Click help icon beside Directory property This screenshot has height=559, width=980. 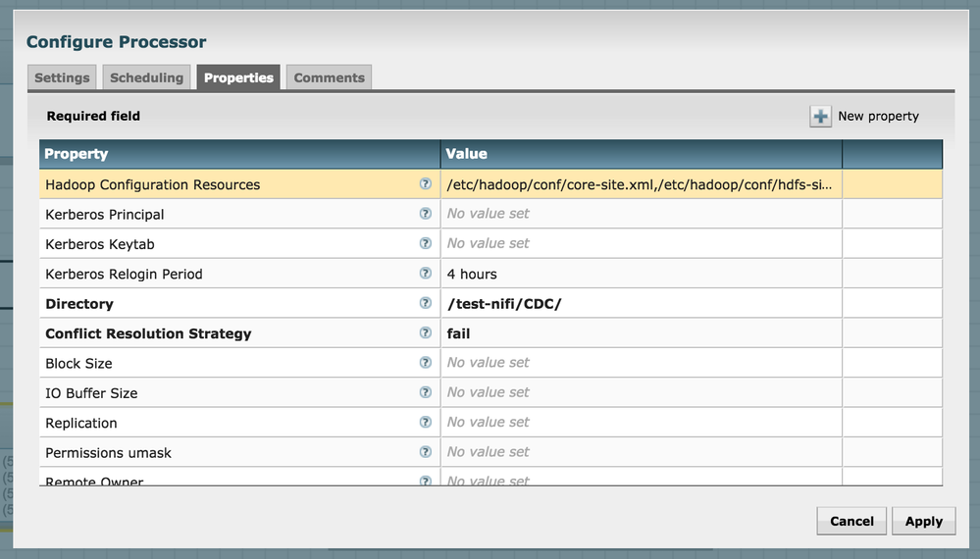pyautogui.click(x=426, y=303)
